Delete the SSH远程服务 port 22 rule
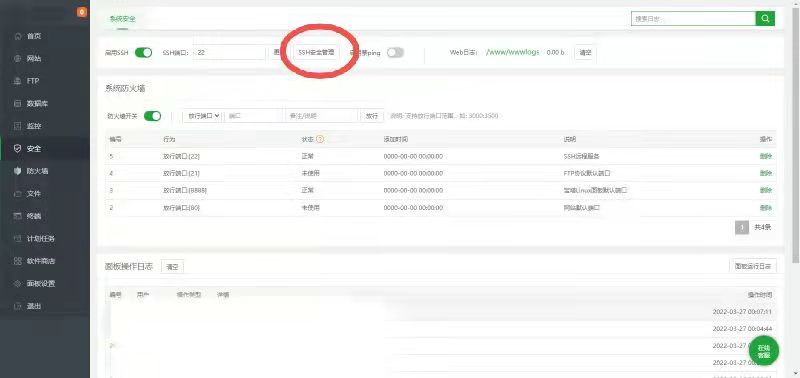Viewport: 800px width, 378px height. tap(765, 156)
